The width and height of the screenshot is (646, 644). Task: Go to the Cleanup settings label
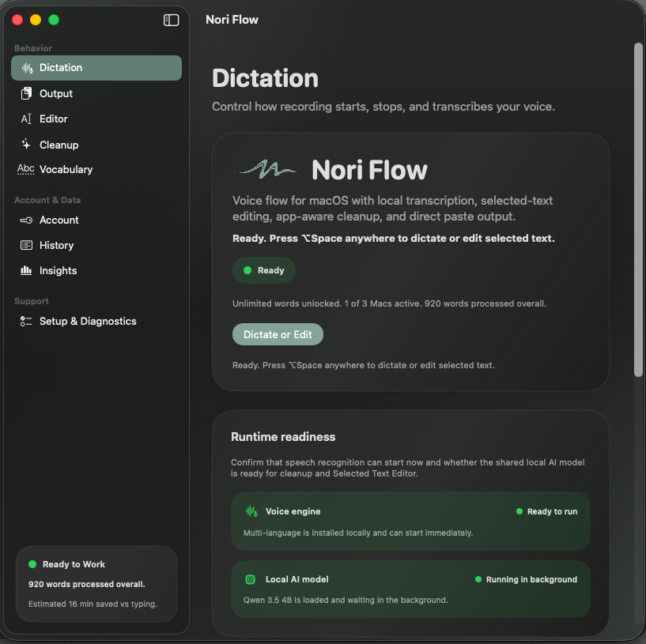pos(59,145)
